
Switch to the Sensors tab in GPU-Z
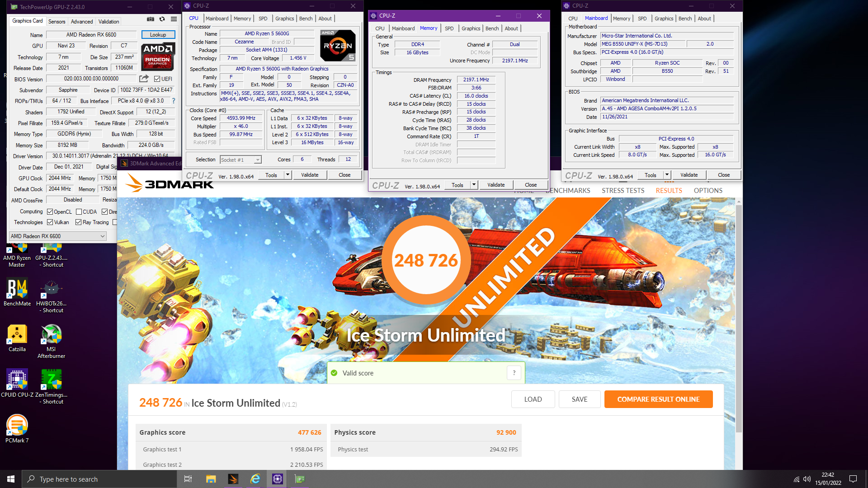(57, 21)
